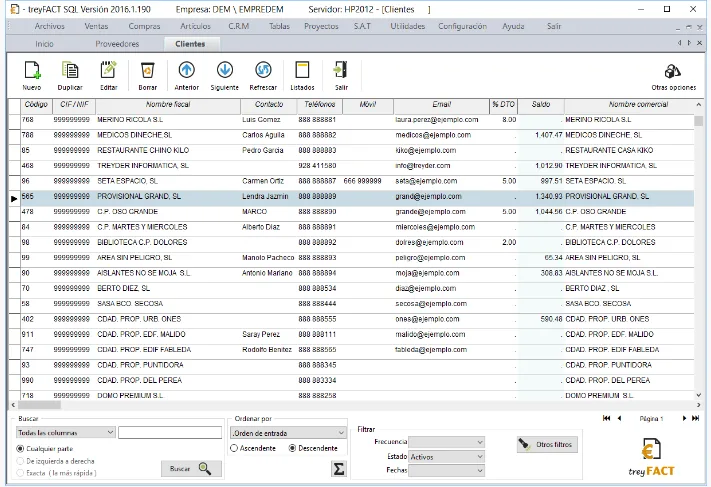Click the Borrar trash icon
711x487 pixels.
click(147, 70)
